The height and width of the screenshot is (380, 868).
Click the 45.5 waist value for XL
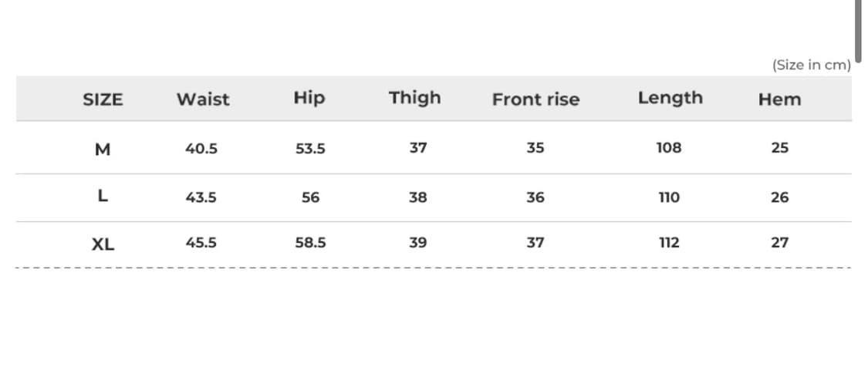tap(201, 243)
